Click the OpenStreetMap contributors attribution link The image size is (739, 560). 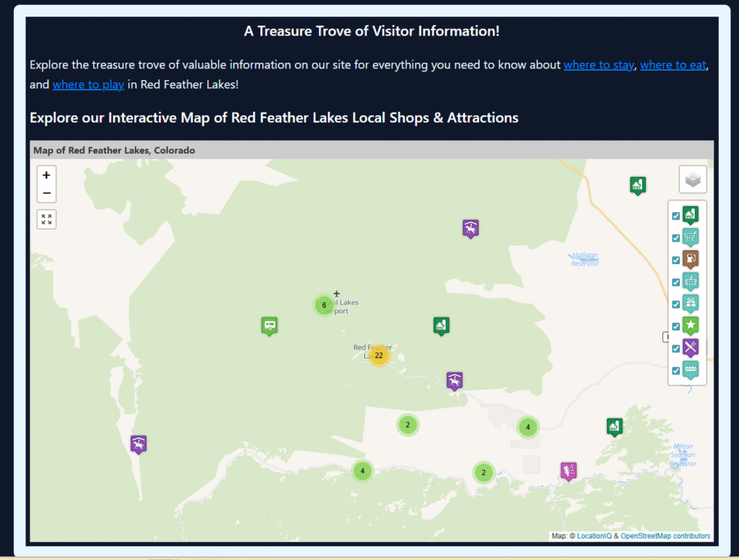tap(667, 535)
